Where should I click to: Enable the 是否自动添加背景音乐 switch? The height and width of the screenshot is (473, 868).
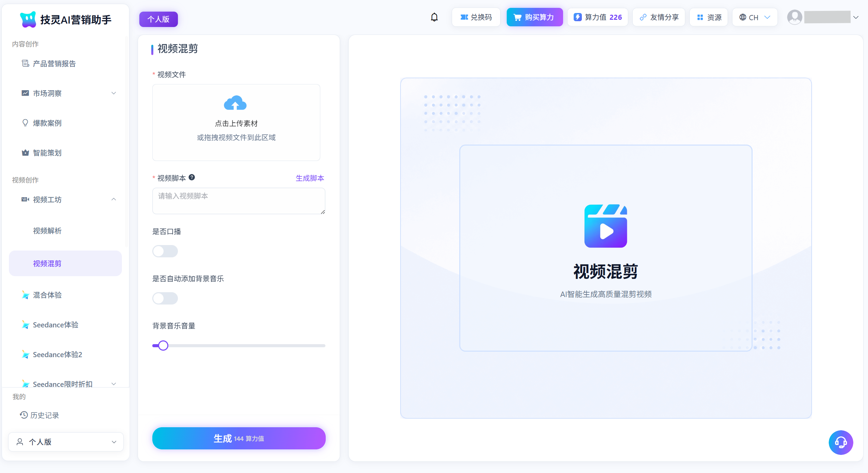click(165, 298)
